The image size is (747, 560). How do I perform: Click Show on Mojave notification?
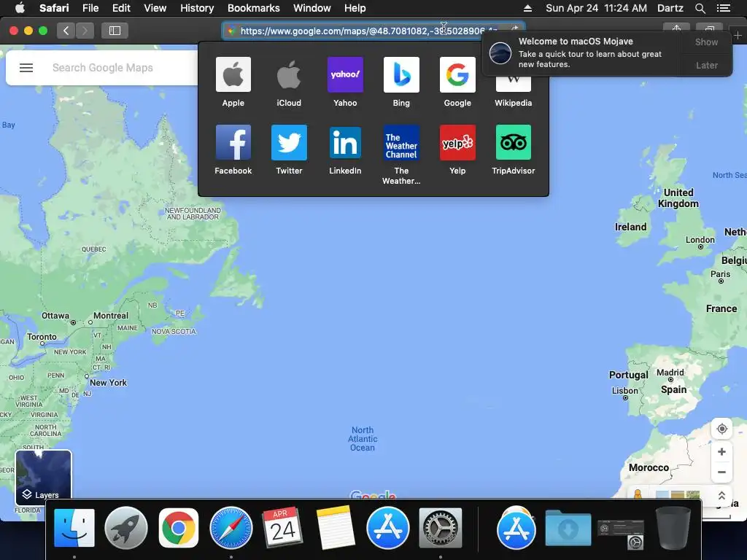(x=706, y=42)
